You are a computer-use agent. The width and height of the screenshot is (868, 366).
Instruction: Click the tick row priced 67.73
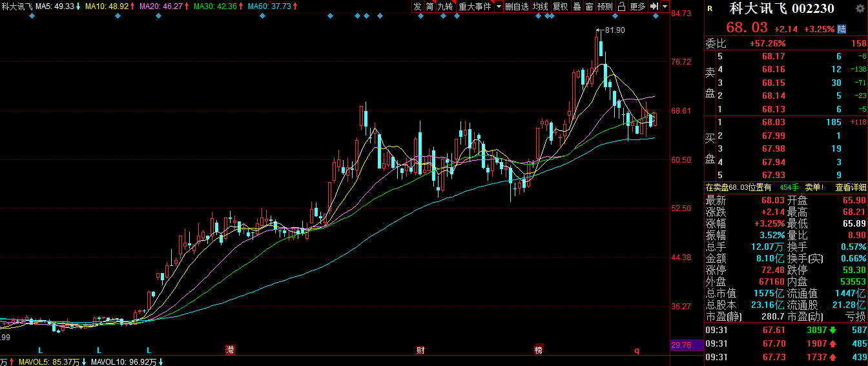pos(786,357)
